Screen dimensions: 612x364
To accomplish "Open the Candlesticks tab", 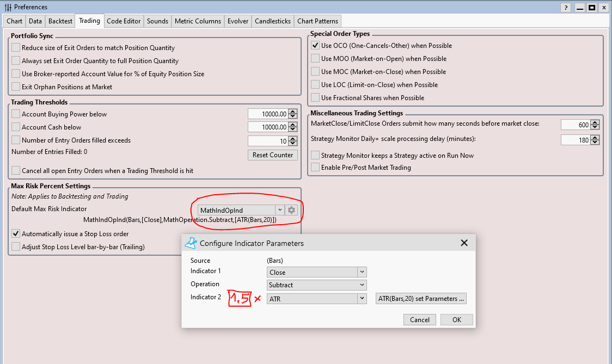I will click(273, 21).
